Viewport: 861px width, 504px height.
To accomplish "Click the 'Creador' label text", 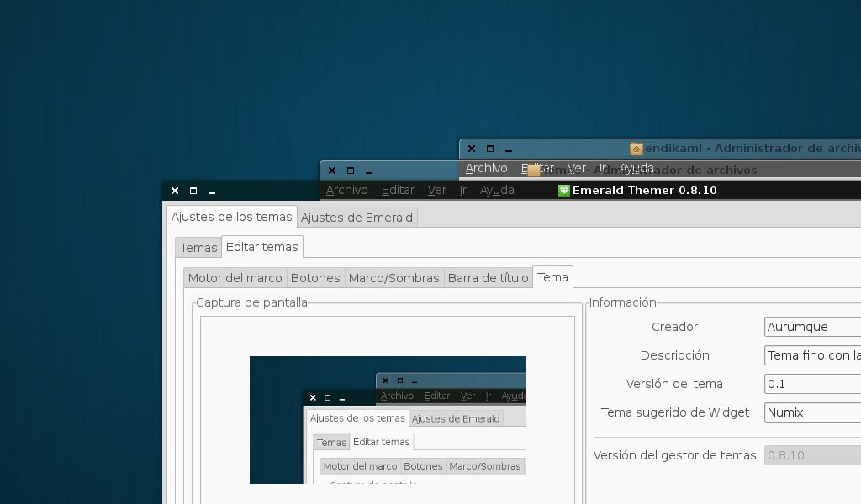I will pyautogui.click(x=674, y=327).
